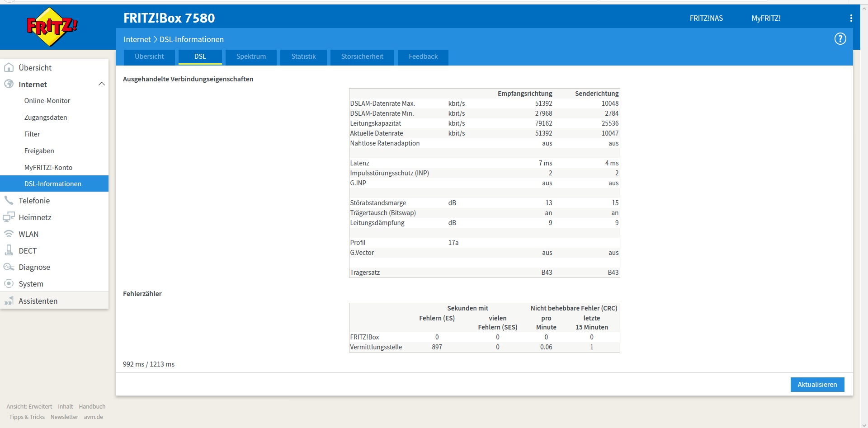Click the phone icon beside Telefonie
Image resolution: width=868 pixels, height=428 pixels.
9,200
